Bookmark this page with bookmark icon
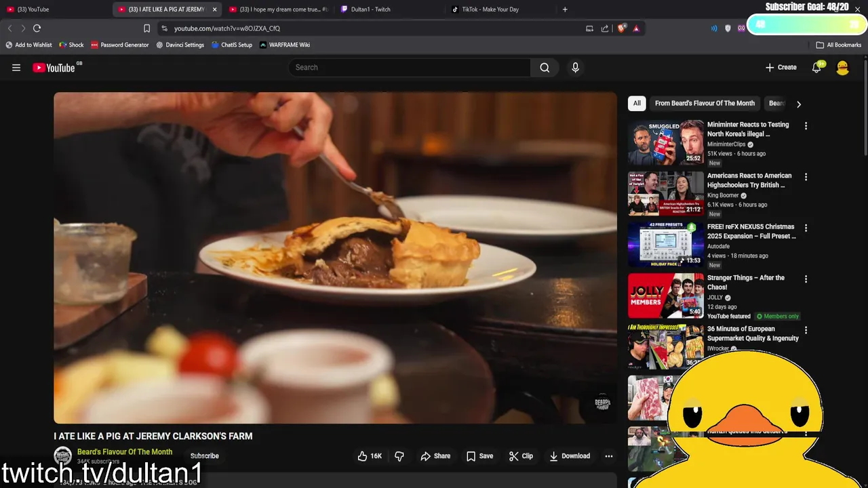The image size is (868, 488). pos(146,28)
